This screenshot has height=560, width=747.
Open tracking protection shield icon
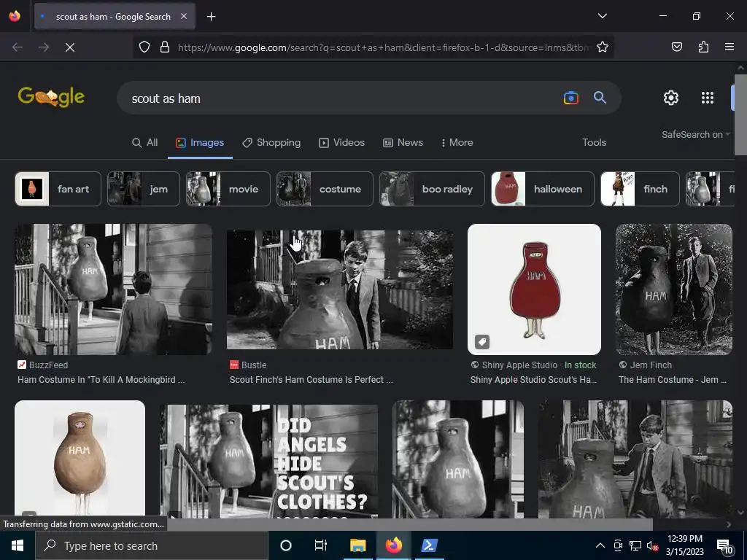point(144,47)
